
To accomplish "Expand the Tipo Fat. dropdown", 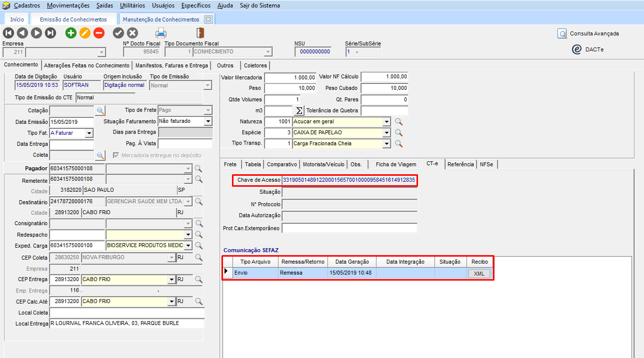I will point(89,133).
